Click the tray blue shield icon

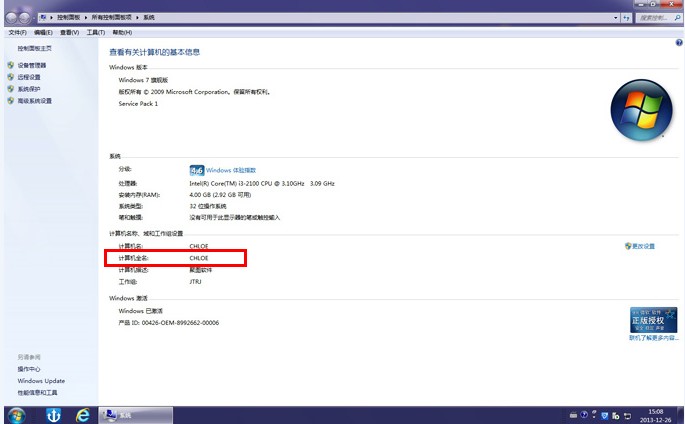[605, 415]
